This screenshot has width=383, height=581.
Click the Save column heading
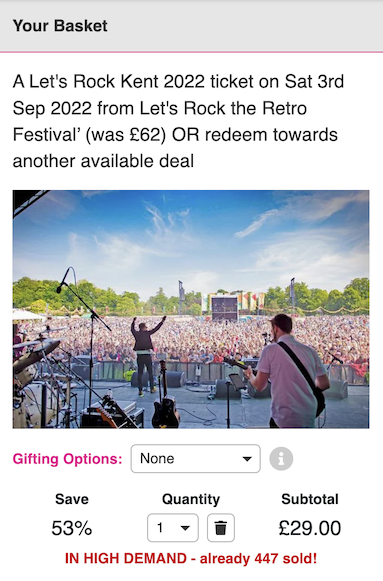tap(72, 499)
